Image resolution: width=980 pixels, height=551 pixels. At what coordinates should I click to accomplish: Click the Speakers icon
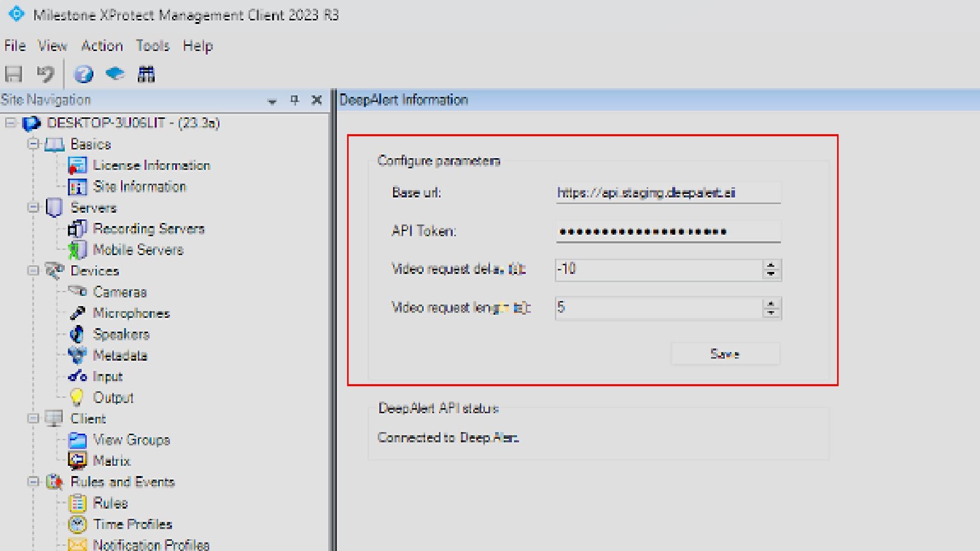pos(77,334)
